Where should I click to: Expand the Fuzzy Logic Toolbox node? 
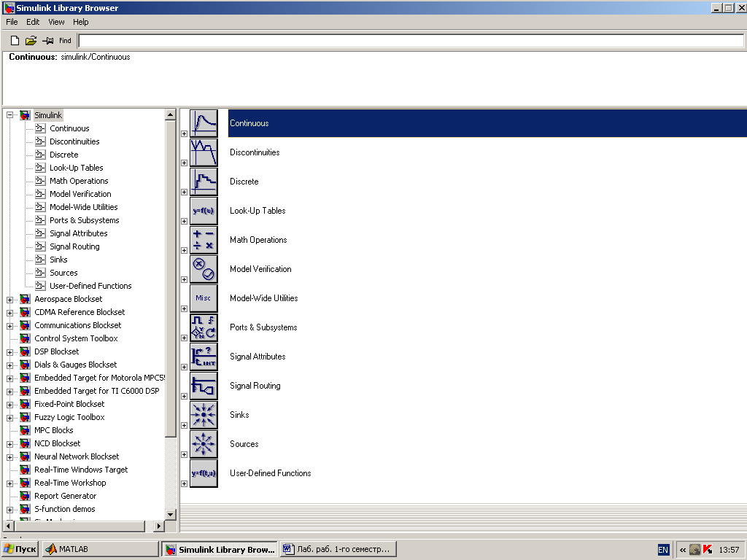(9, 418)
